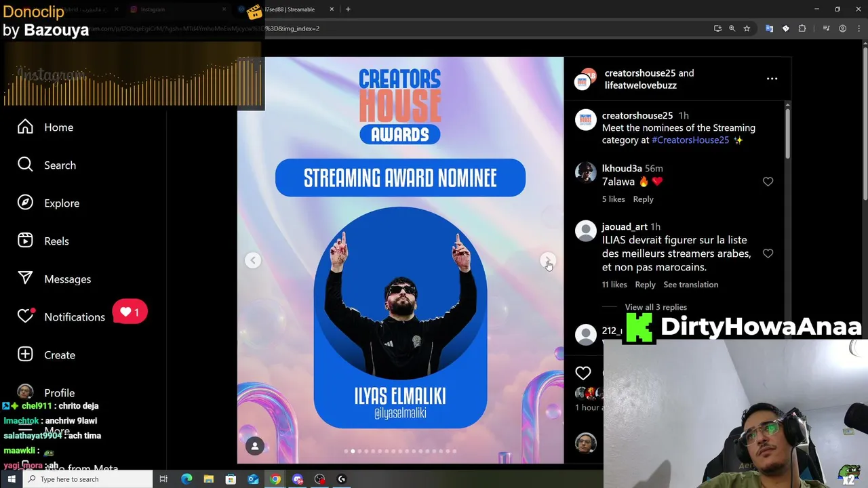This screenshot has height=488, width=868.
Task: Show the previous carousel image
Action: point(253,260)
